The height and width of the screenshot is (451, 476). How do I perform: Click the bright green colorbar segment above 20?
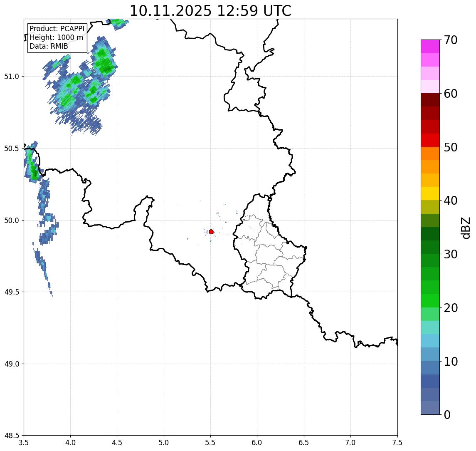click(430, 300)
